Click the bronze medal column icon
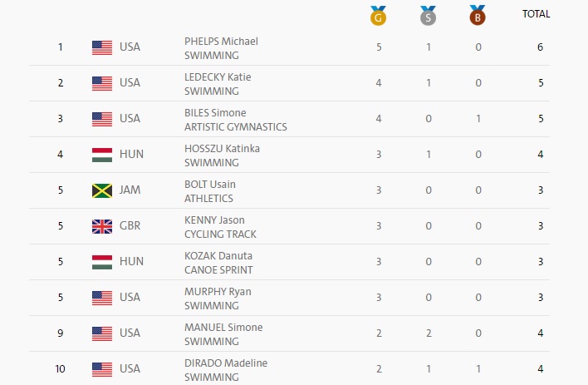 pyautogui.click(x=478, y=16)
